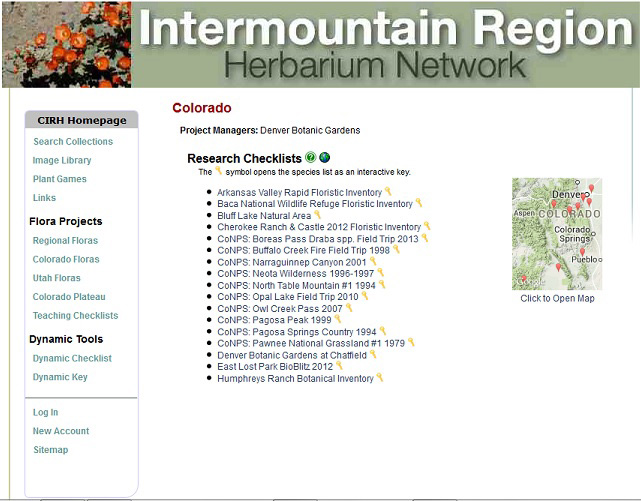Click the Log In link
Image resolution: width=641 pixels, height=501 pixels.
[x=46, y=412]
